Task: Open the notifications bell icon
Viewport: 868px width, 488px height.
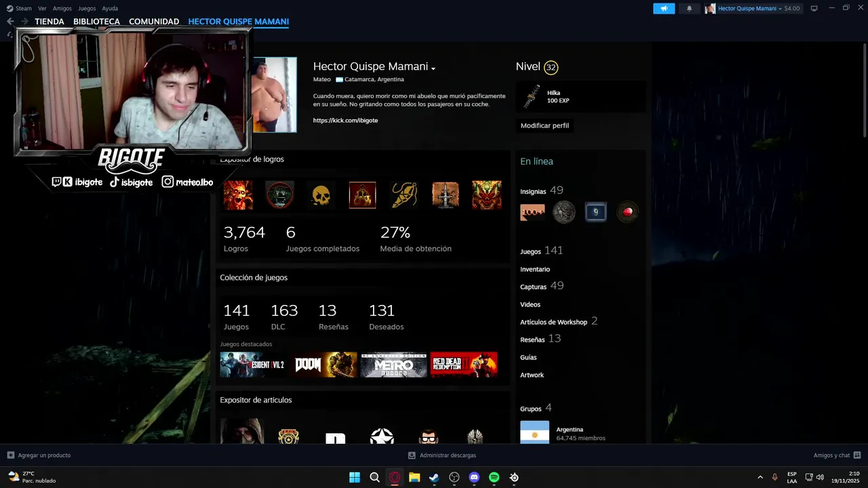Action: (x=690, y=8)
